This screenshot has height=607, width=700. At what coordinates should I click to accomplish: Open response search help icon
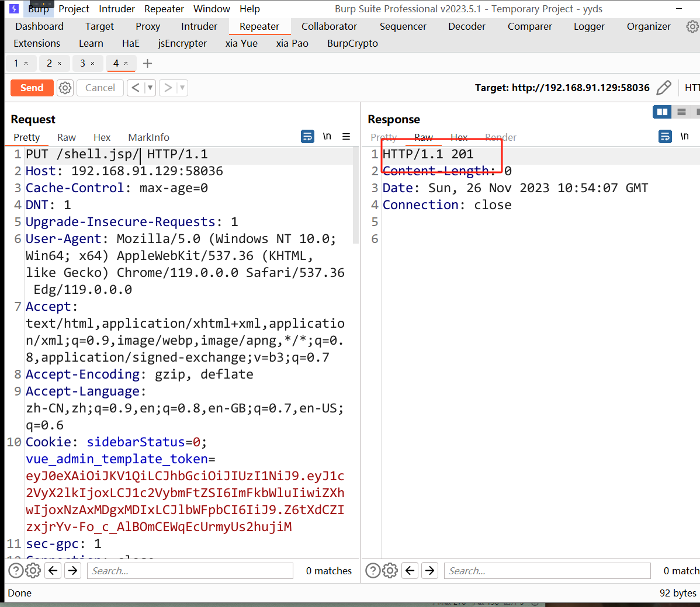[x=373, y=571]
